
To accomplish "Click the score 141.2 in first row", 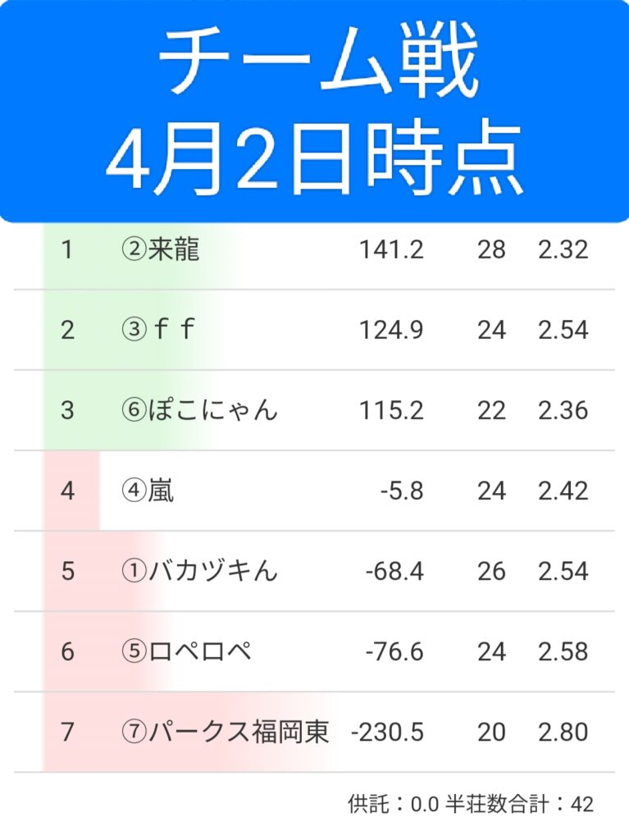I will click(391, 249).
